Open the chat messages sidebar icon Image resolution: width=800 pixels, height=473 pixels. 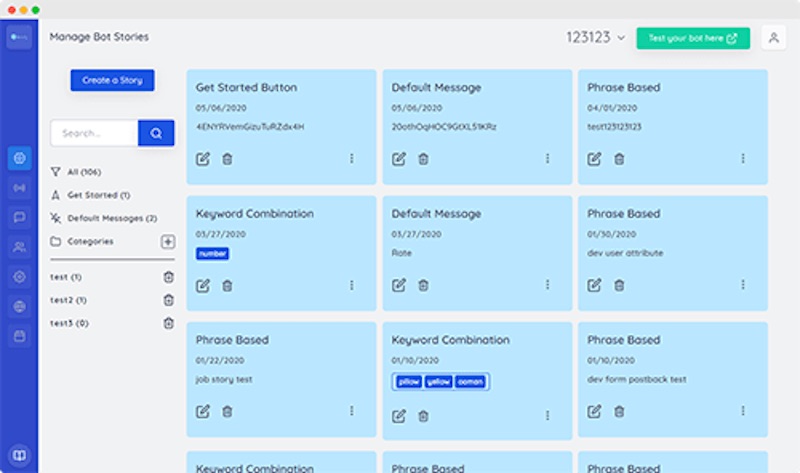(19, 217)
